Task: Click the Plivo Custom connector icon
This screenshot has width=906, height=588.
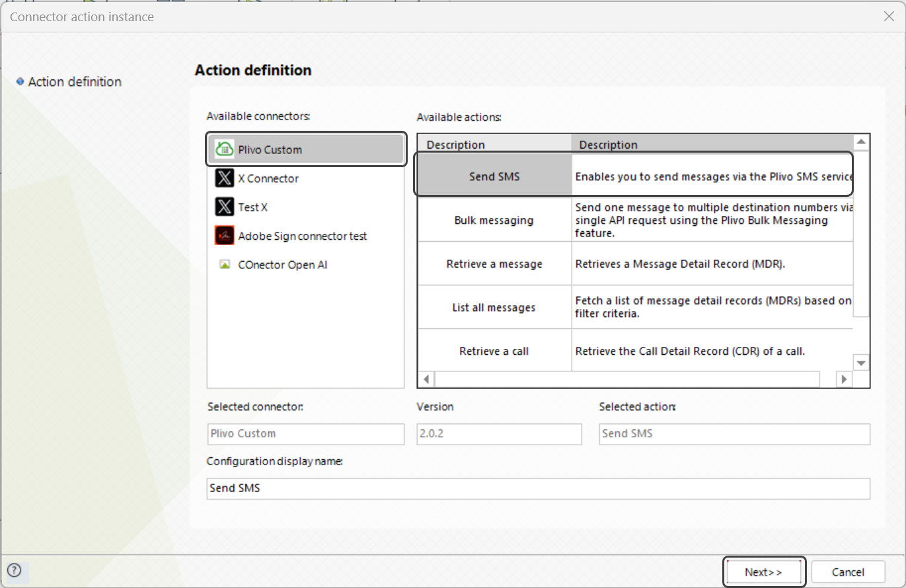Action: [x=225, y=149]
